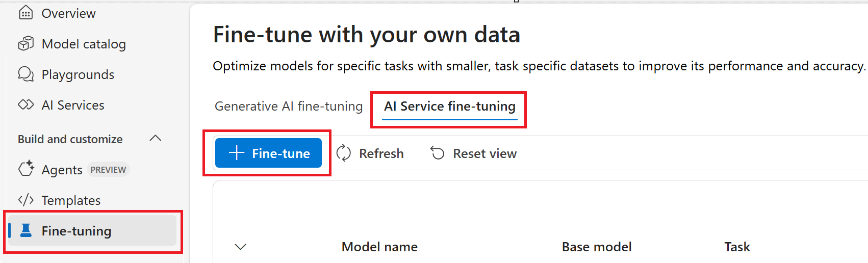Click the Task column header
868x263 pixels.
(737, 247)
